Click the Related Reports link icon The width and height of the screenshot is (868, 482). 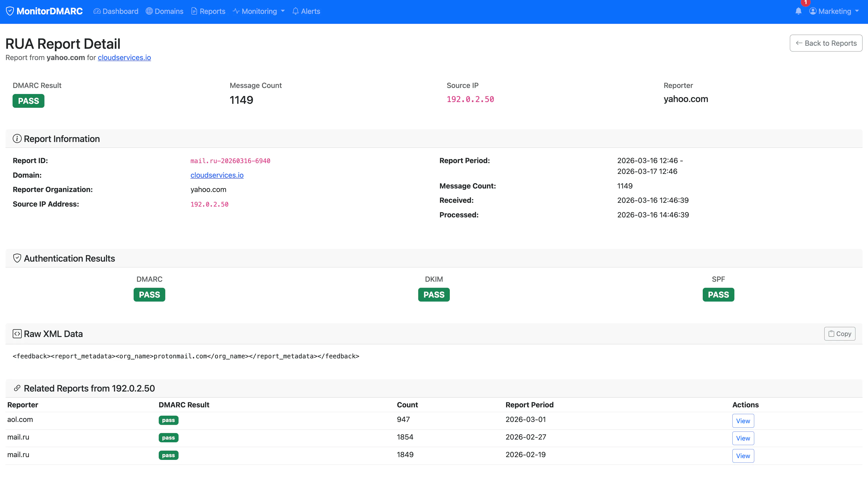17,388
